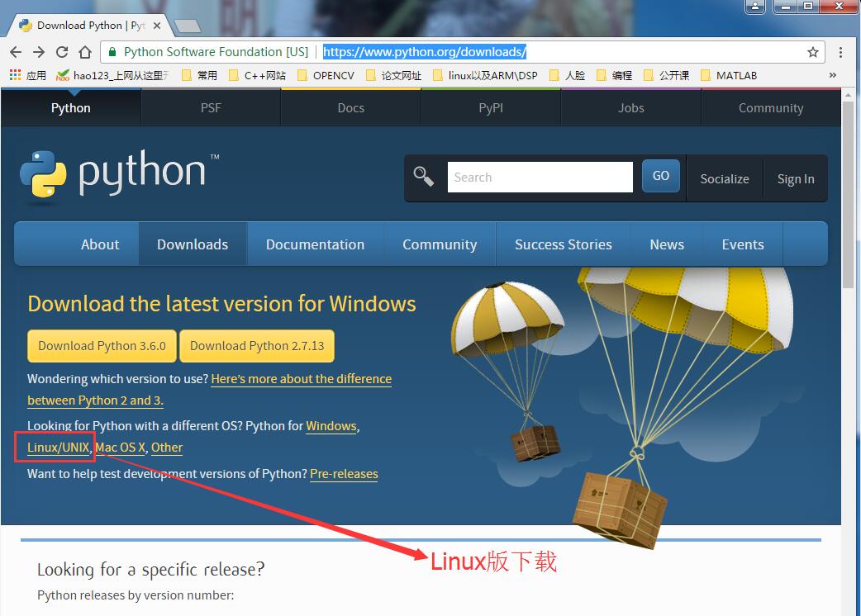Click Download Python 2.7.13 button
861x616 pixels.
tap(257, 346)
